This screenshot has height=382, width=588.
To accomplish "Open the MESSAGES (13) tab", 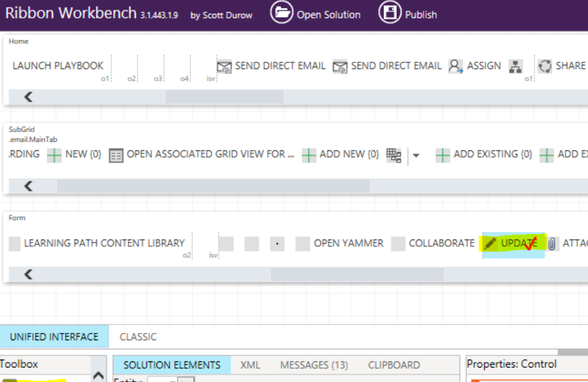I will (x=313, y=364).
